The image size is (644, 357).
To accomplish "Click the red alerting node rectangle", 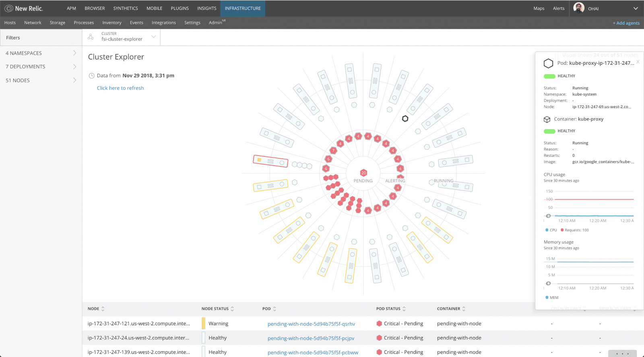I will point(270,161).
